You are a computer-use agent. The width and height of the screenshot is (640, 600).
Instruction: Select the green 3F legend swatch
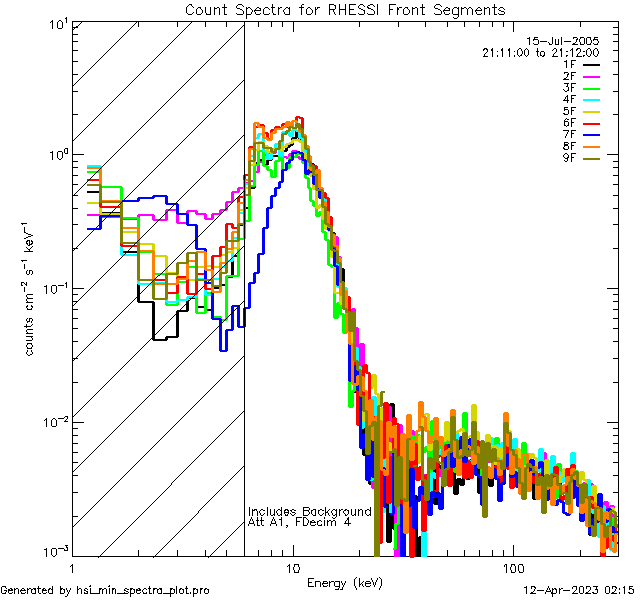click(x=591, y=88)
